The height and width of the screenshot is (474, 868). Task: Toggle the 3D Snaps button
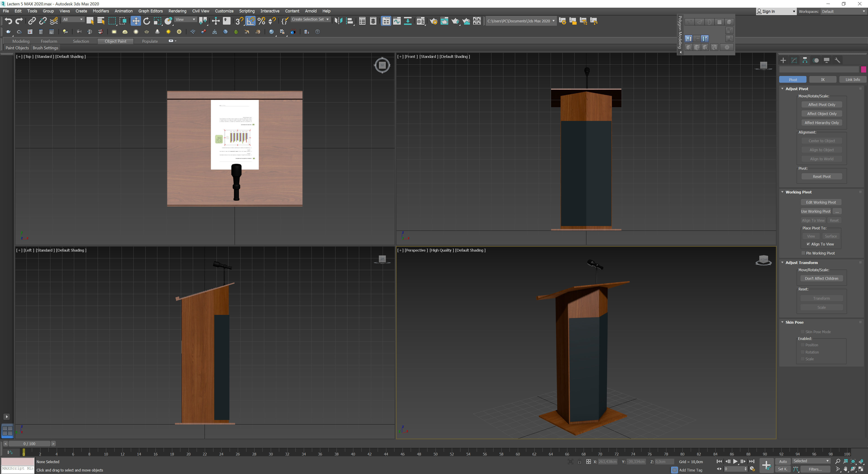(239, 21)
